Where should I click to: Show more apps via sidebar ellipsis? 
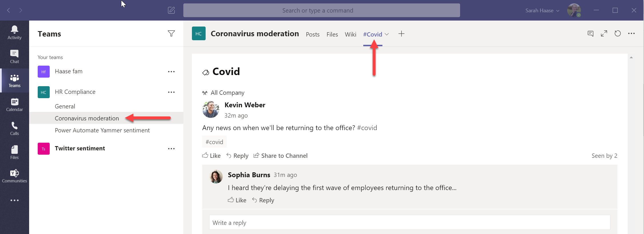tap(15, 200)
